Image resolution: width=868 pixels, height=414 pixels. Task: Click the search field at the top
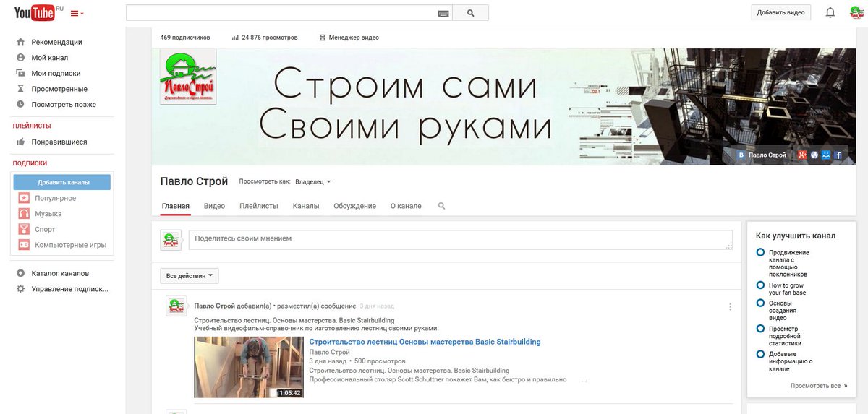pos(289,13)
